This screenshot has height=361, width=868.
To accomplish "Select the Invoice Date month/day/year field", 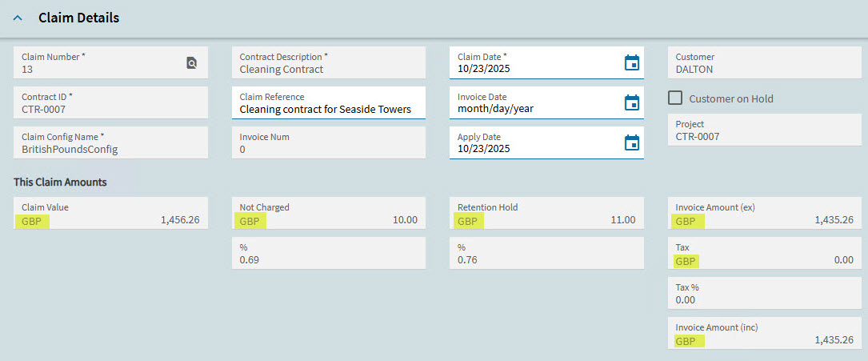I will (546, 102).
